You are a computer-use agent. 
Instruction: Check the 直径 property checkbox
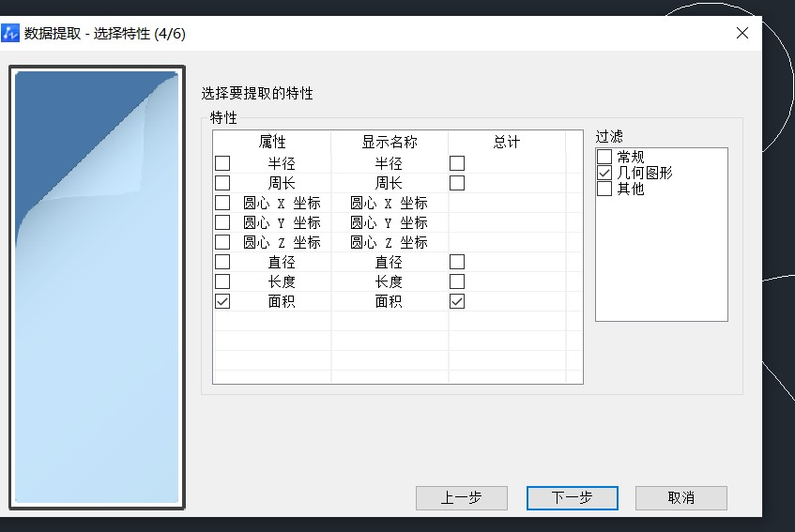(222, 262)
